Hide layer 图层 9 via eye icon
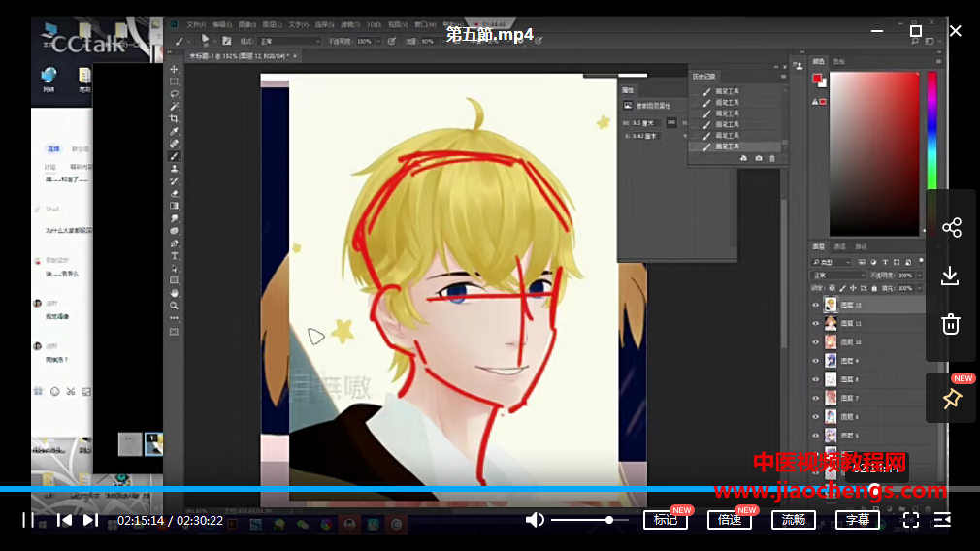Viewport: 980px width, 551px height. [816, 361]
